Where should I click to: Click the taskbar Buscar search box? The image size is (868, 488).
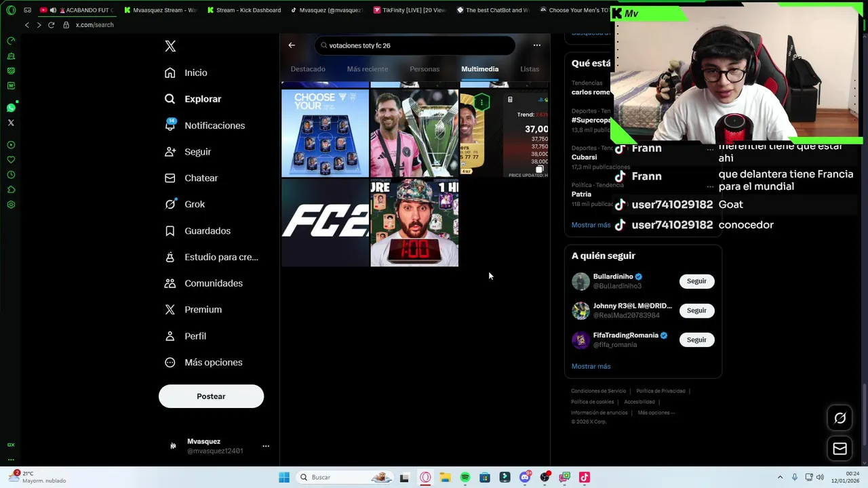coord(346,478)
